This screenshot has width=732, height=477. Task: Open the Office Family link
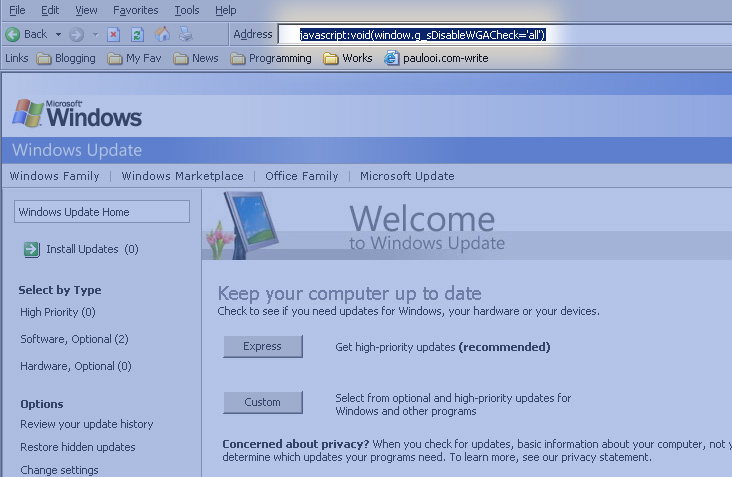point(302,176)
